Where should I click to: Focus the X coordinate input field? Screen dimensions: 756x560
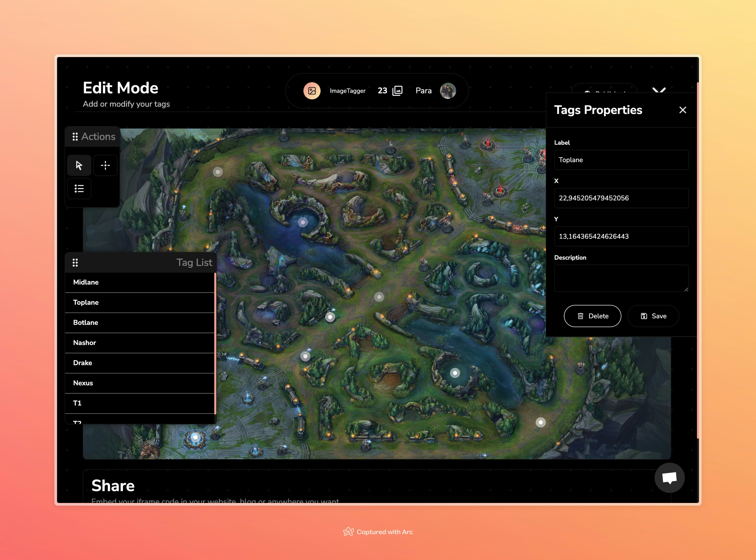pyautogui.click(x=621, y=198)
